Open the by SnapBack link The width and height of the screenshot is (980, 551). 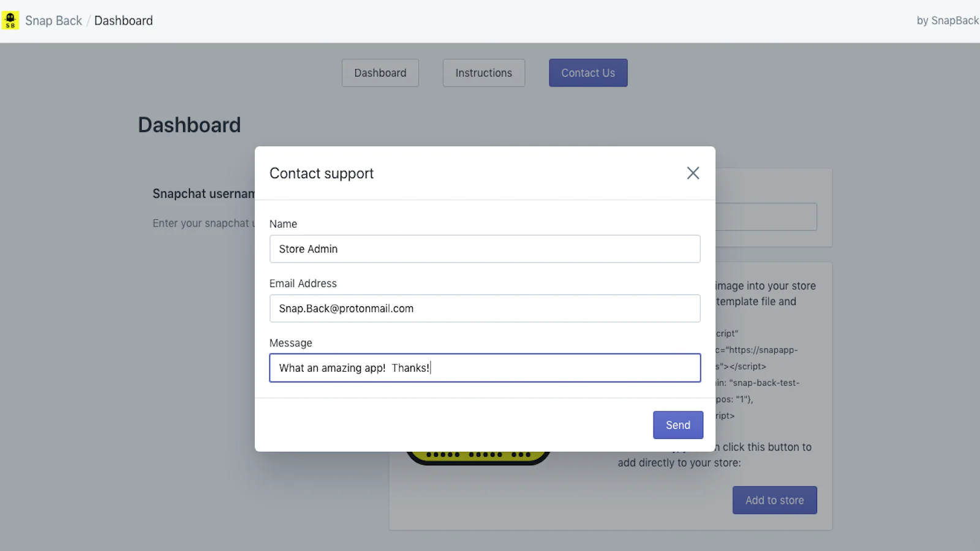click(x=948, y=21)
